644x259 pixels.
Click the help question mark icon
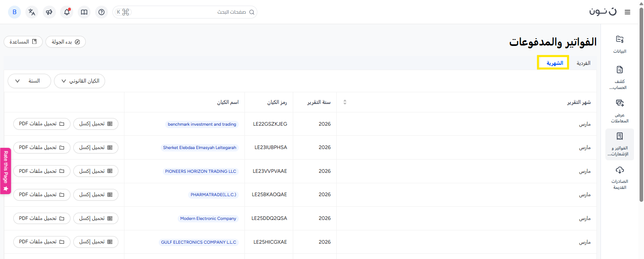click(x=101, y=12)
